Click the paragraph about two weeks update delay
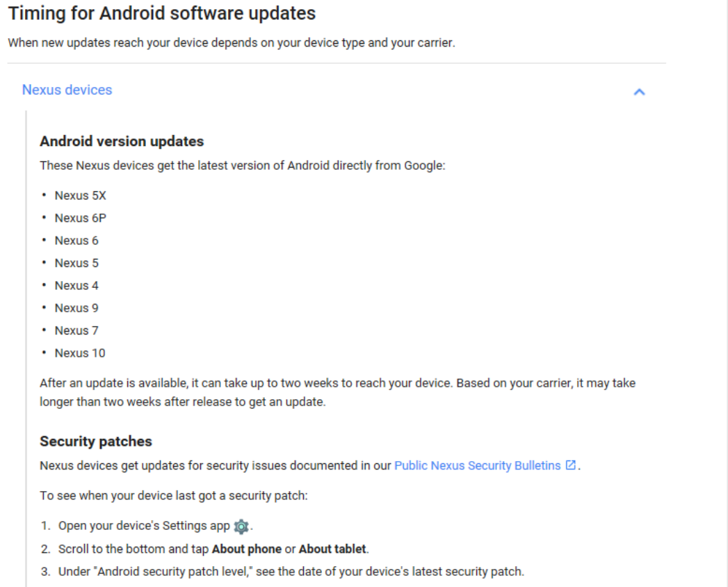This screenshot has width=728, height=587. [x=337, y=392]
